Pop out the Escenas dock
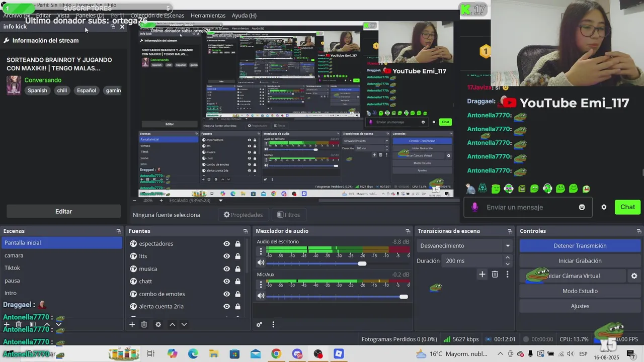The height and width of the screenshot is (362, 644). (x=119, y=231)
